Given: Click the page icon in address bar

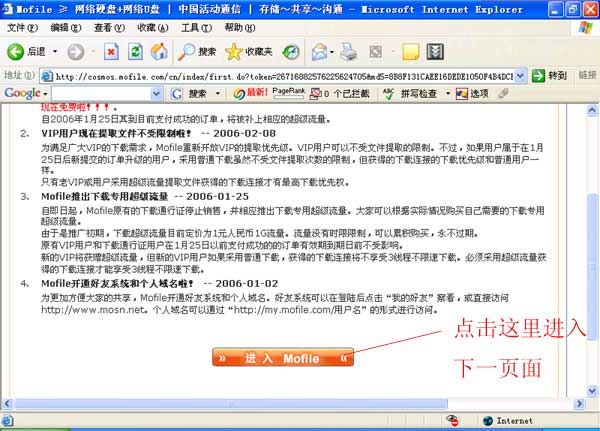Looking at the screenshot, I should [x=47, y=76].
